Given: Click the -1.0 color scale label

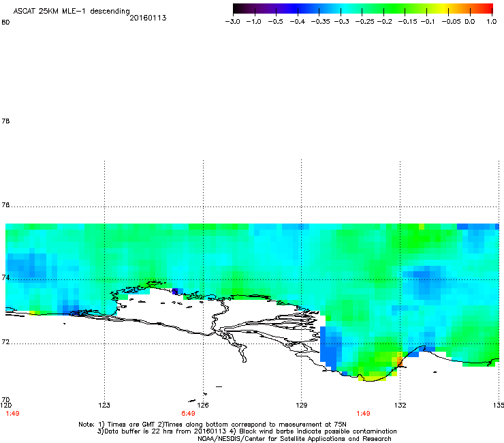Looking at the screenshot, I should [253, 22].
